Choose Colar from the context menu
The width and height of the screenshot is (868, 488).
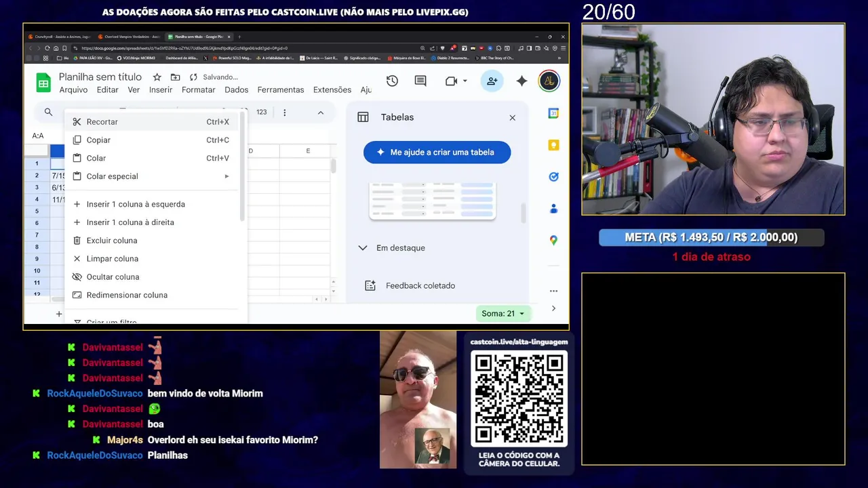tap(152, 158)
